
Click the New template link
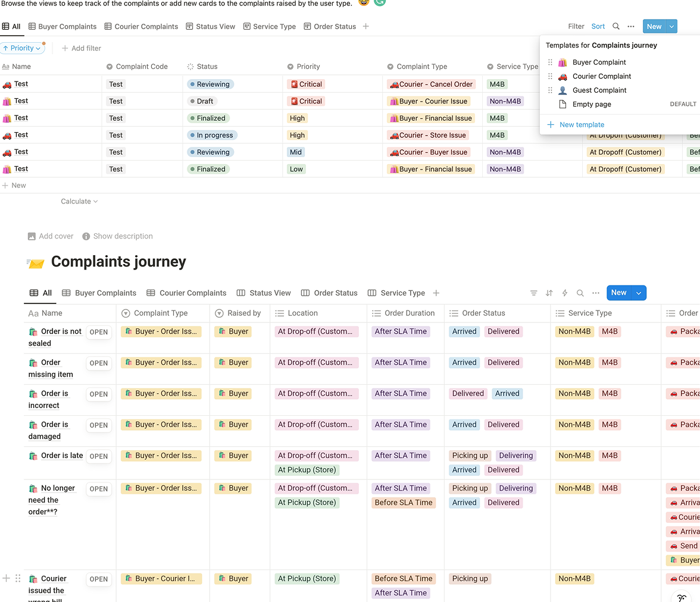pyautogui.click(x=576, y=124)
